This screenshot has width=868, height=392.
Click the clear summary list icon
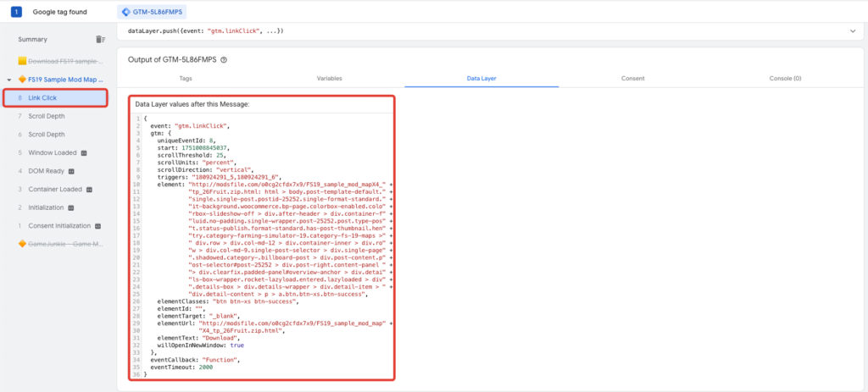pos(100,39)
